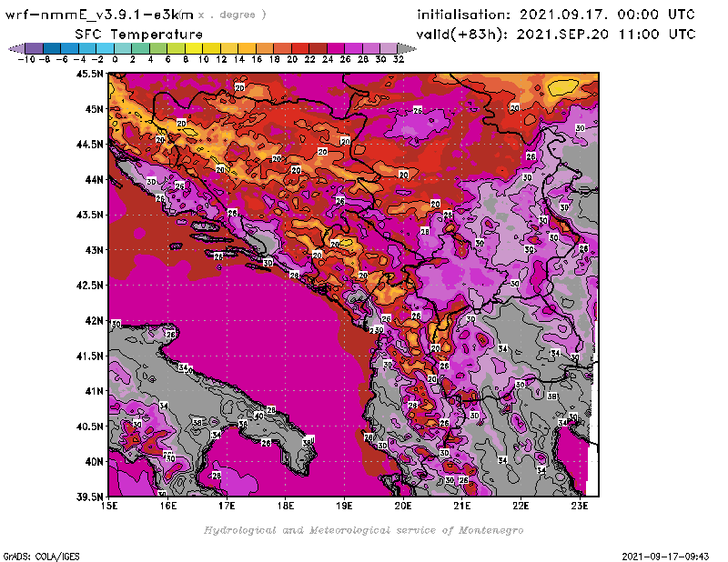Click the legend value '0'
The image size is (728, 562).
115,59
